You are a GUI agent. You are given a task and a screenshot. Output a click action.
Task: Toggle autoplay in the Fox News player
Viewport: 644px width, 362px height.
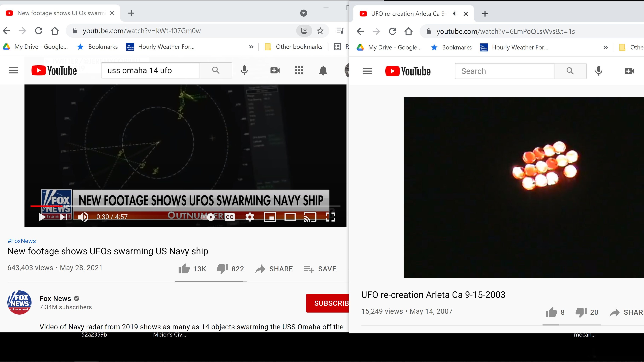click(x=208, y=217)
